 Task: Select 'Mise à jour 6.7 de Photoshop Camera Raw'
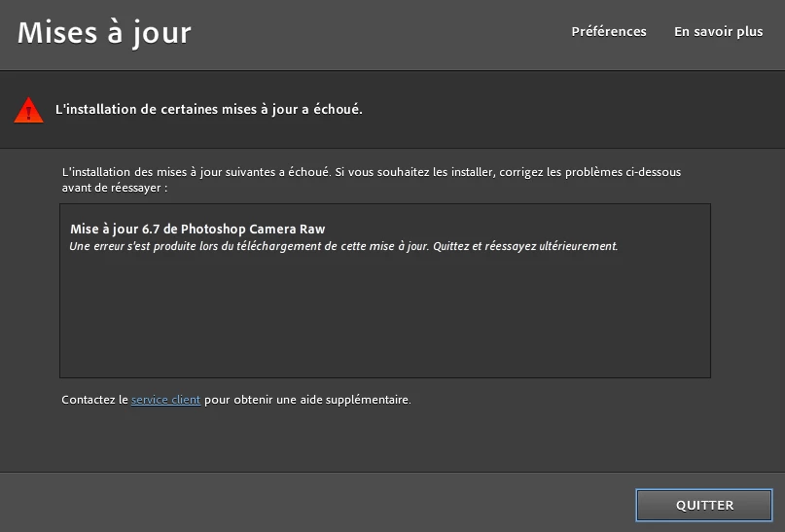[x=197, y=230]
